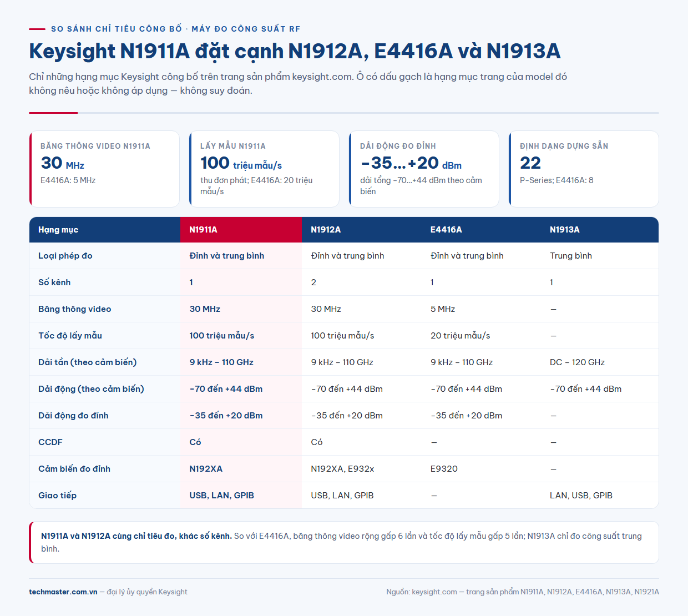Click the 'N192XA, E932x' cell
688x616 pixels.
coord(362,469)
